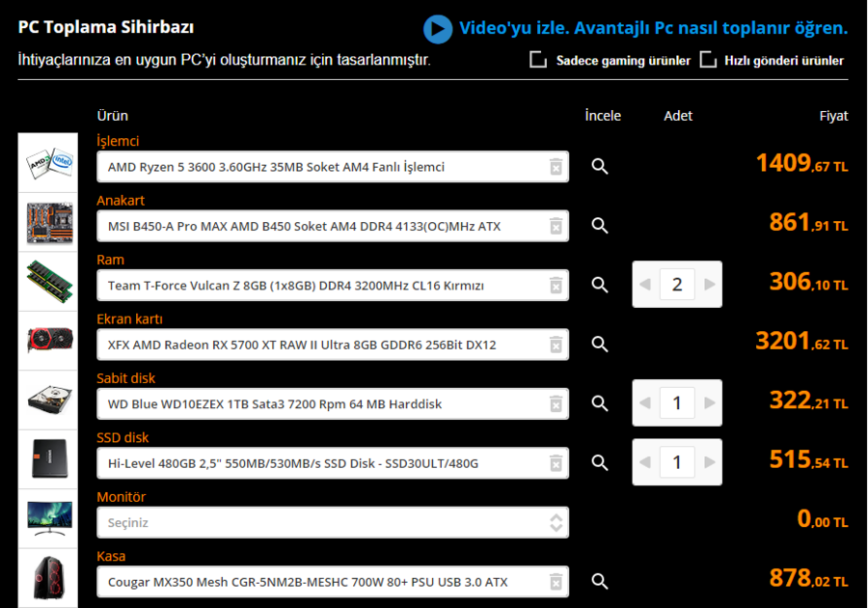Viewport: 868px width, 608px height.
Task: Decrease the RAM quantity
Action: point(645,285)
